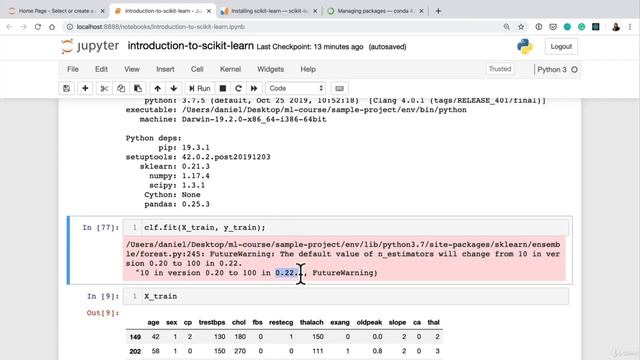Open the Kernel menu
Screen dimensions: 640x360
pyautogui.click(x=230, y=69)
